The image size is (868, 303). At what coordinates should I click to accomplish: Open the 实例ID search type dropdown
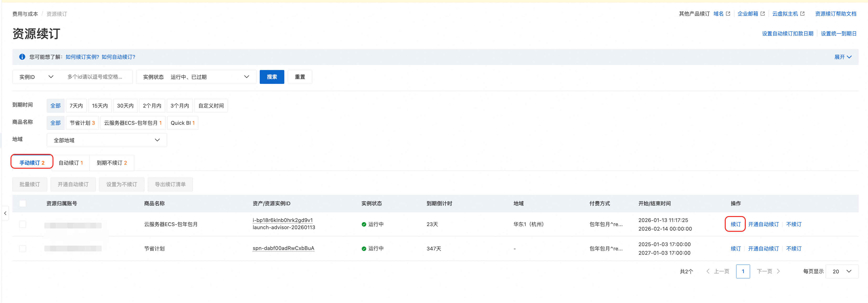(x=36, y=77)
